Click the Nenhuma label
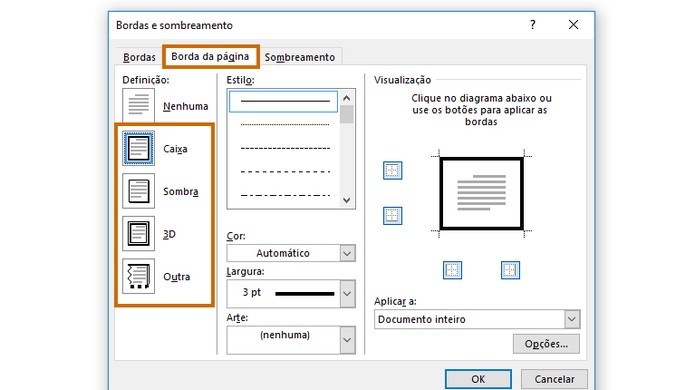The height and width of the screenshot is (390, 695). click(185, 106)
